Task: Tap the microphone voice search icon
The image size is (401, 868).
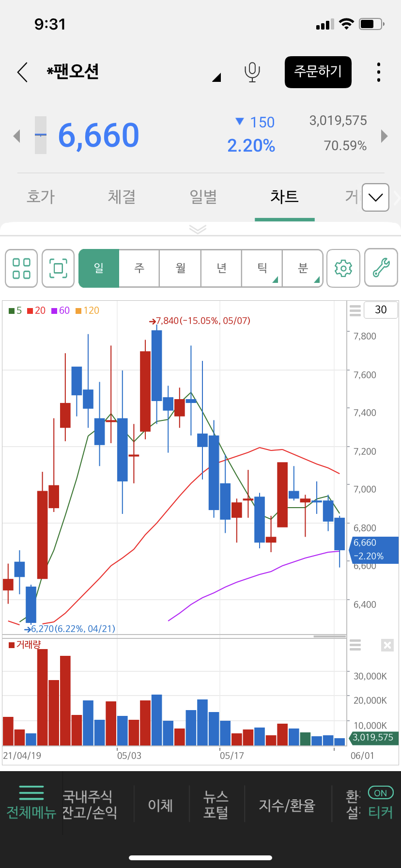Action: pyautogui.click(x=252, y=72)
